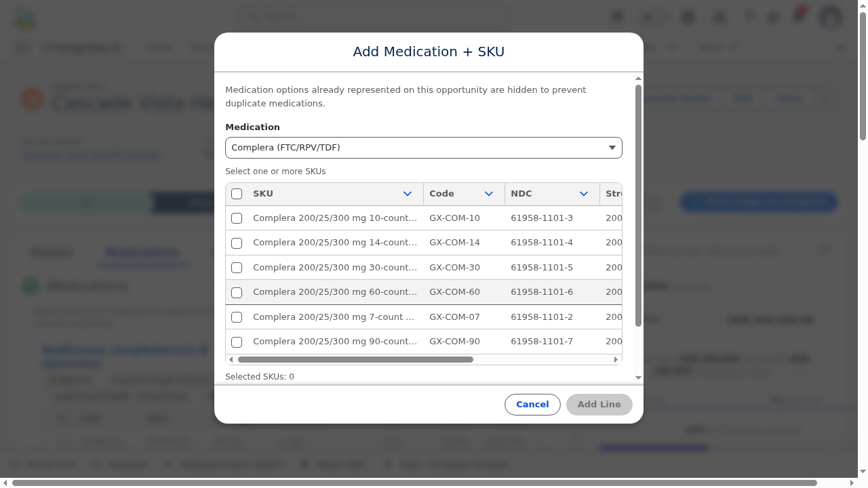The image size is (868, 488).
Task: Check the GX-COM-90 SKU row
Action: (237, 342)
